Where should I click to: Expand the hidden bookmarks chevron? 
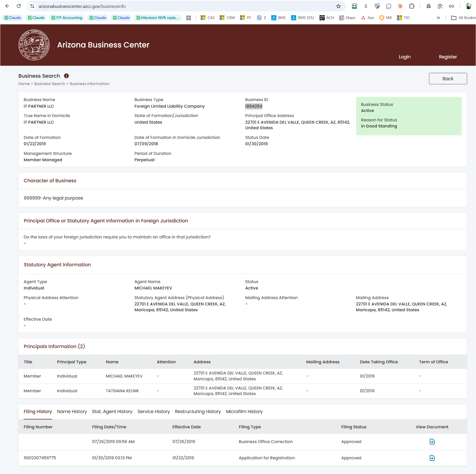(x=438, y=18)
